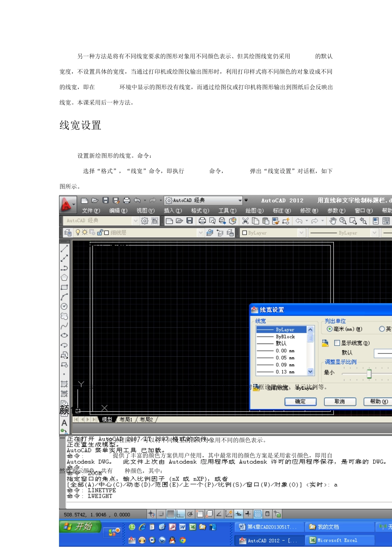Click the Workspace Settings gear icon
This screenshot has width=392, height=555.
point(145,221)
